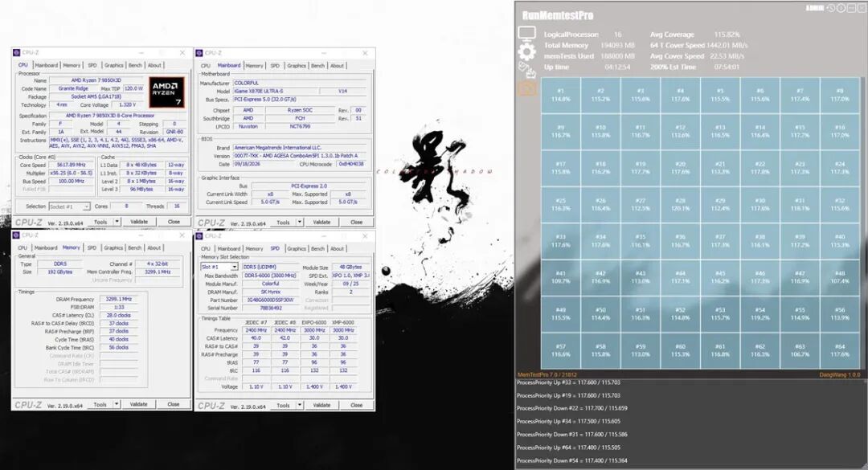Click Validate in the CPU-tab CPU-Z window
Image resolution: width=868 pixels, height=470 pixels.
(139, 222)
